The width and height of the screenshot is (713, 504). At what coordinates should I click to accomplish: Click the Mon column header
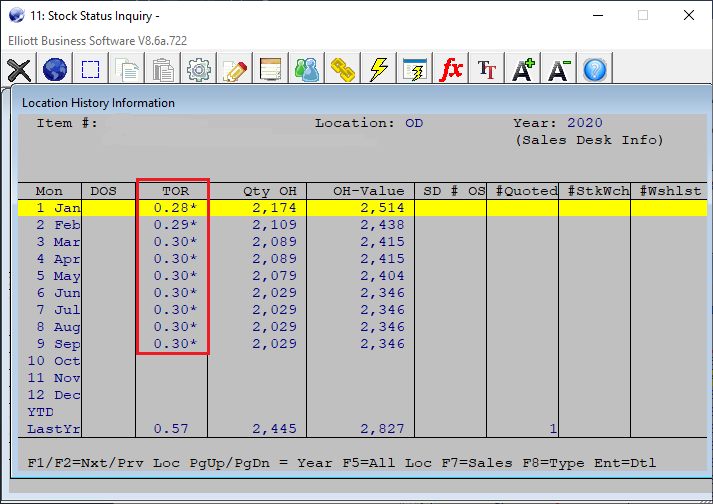49,191
